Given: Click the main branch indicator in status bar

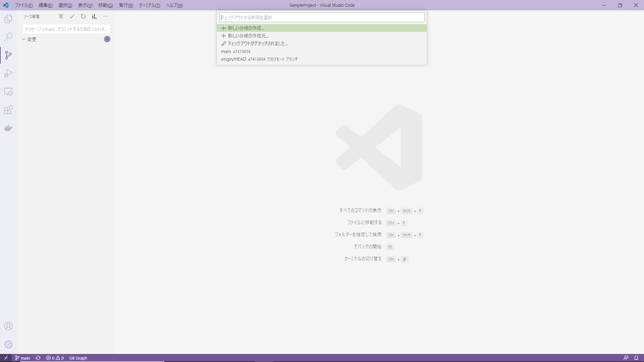Looking at the screenshot, I should (x=22, y=358).
